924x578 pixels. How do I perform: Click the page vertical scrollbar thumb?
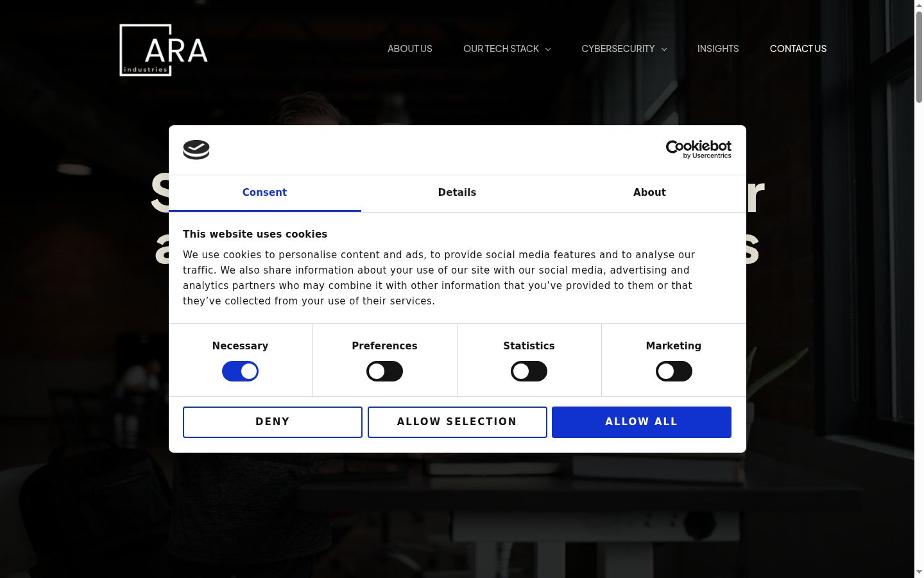click(919, 57)
